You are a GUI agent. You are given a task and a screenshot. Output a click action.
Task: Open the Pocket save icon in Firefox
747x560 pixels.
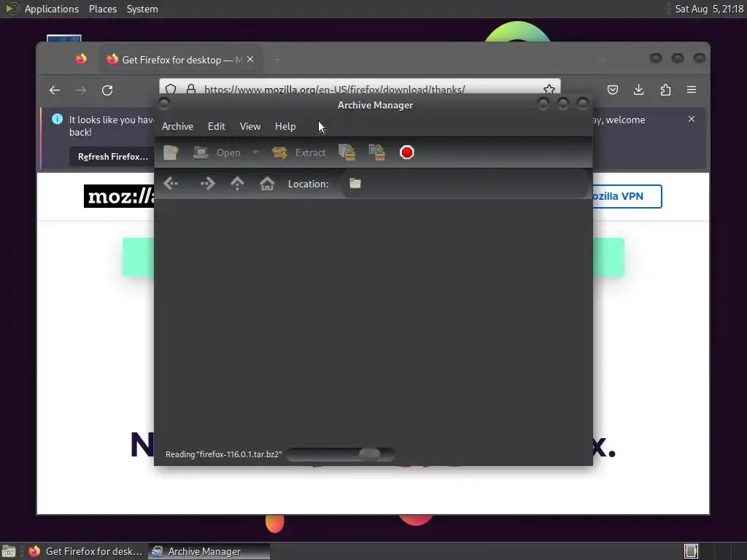click(x=613, y=90)
